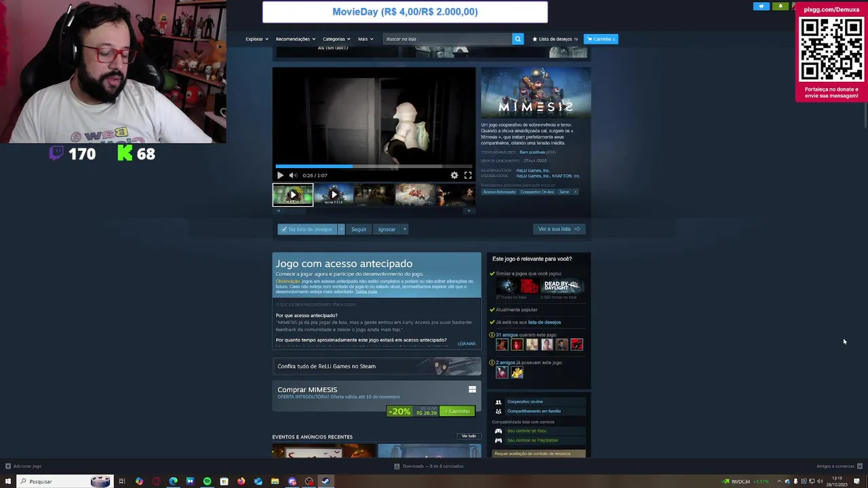The width and height of the screenshot is (868, 488).
Task: Open Dead by Daylight similar game
Action: point(561,285)
